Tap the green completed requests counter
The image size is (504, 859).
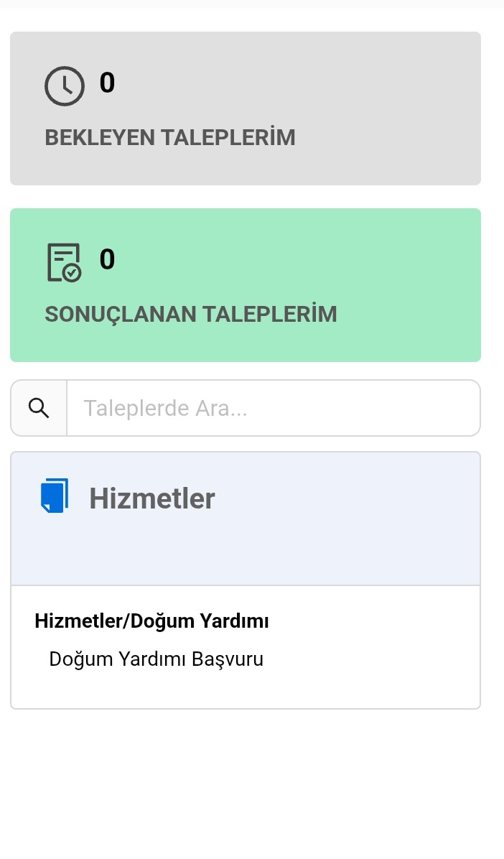107,259
